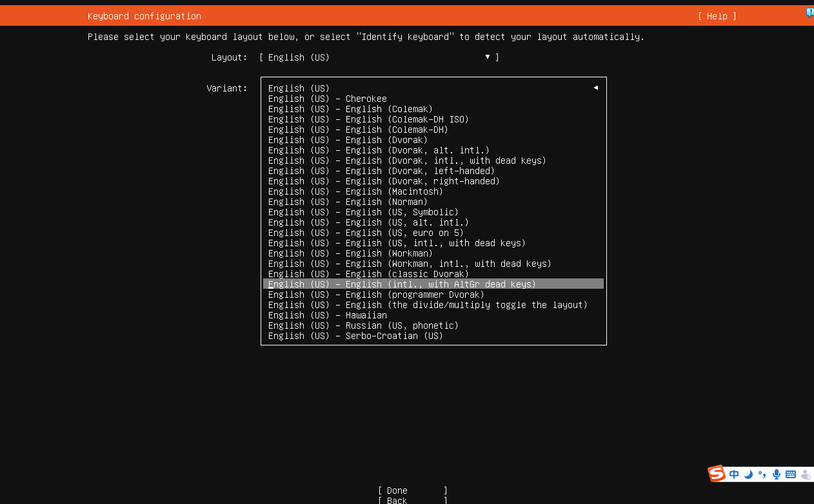Click the user account icon on Sogou toolbar
The image size is (814, 504).
[x=805, y=475]
